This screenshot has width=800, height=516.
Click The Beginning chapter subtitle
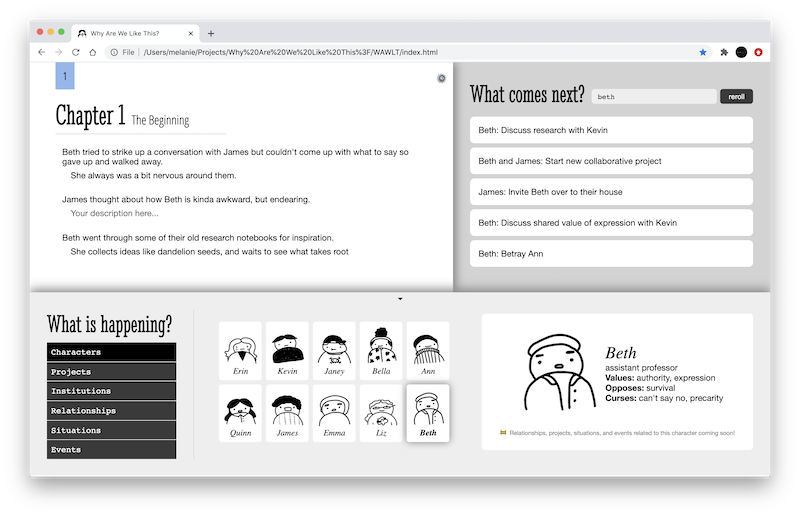tap(160, 120)
